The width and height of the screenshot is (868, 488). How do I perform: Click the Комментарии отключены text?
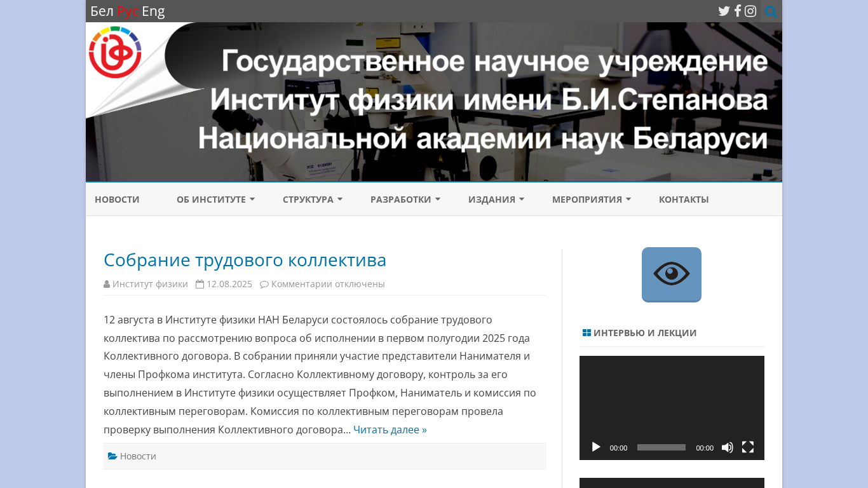click(x=328, y=284)
